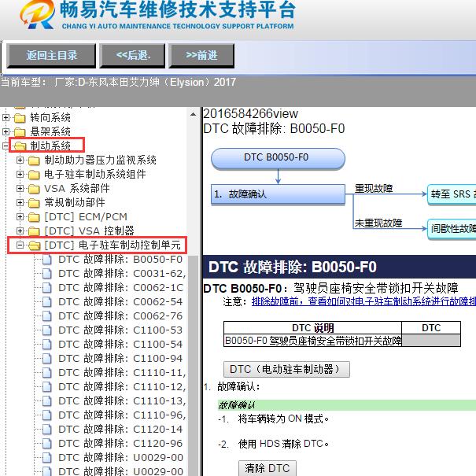Click document icon for C1110-12
Viewport: 476px width, 476px height.
pos(47,387)
